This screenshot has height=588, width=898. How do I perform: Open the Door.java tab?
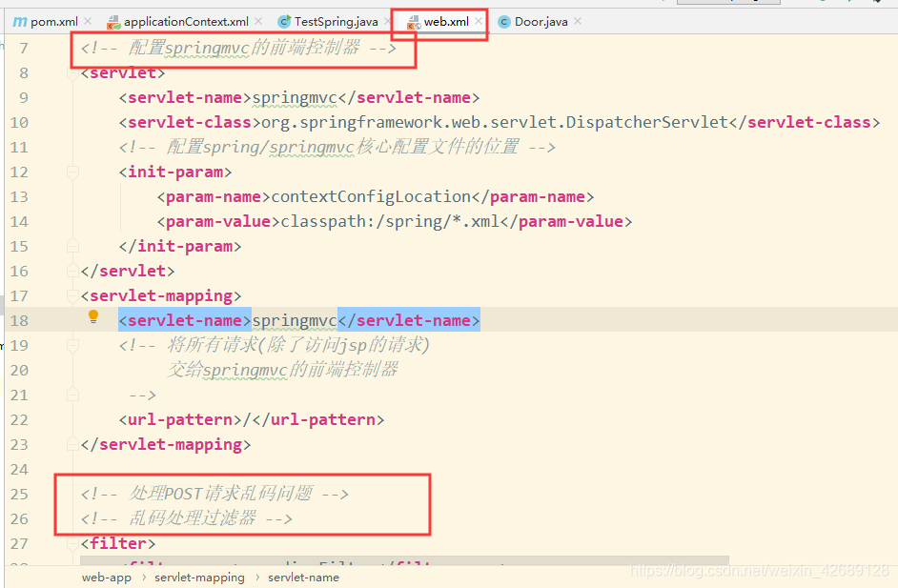pos(541,22)
